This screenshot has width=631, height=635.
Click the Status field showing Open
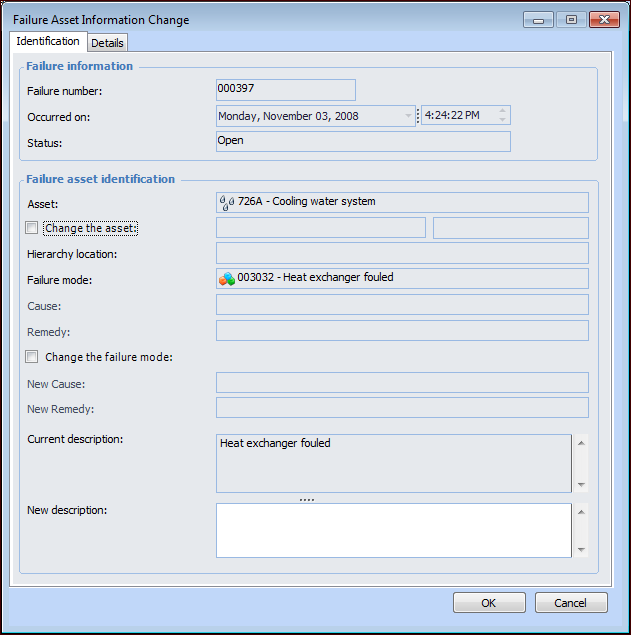363,142
